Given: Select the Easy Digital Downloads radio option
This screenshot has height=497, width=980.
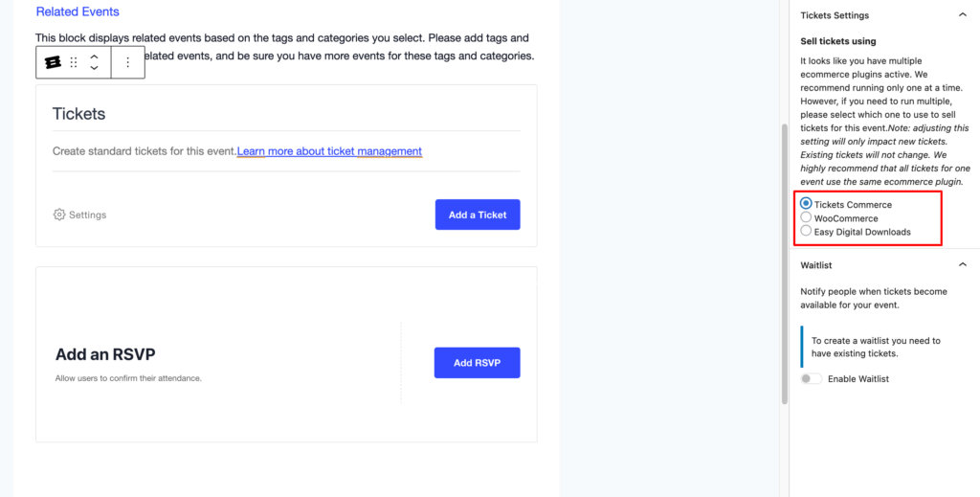Looking at the screenshot, I should (806, 231).
